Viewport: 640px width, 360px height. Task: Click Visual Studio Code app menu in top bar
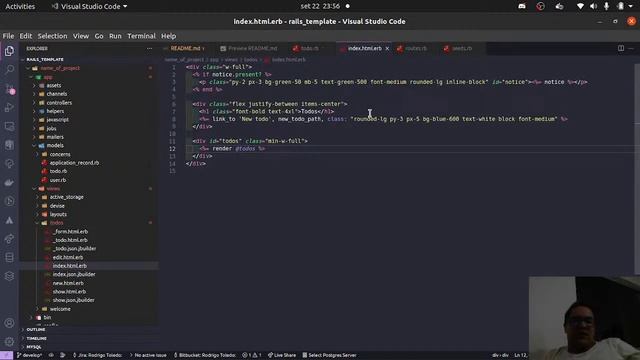pyautogui.click(x=89, y=6)
